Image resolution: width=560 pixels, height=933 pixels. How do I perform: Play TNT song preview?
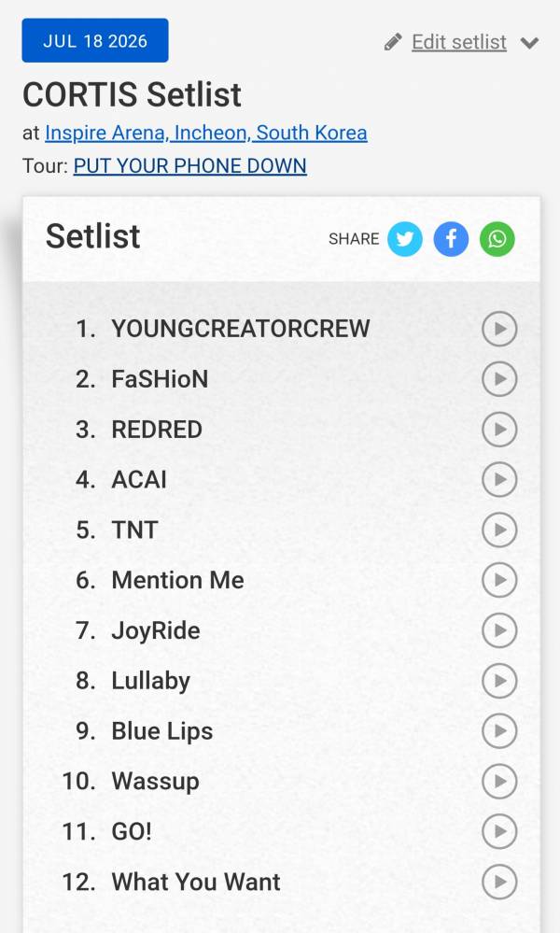coord(499,530)
